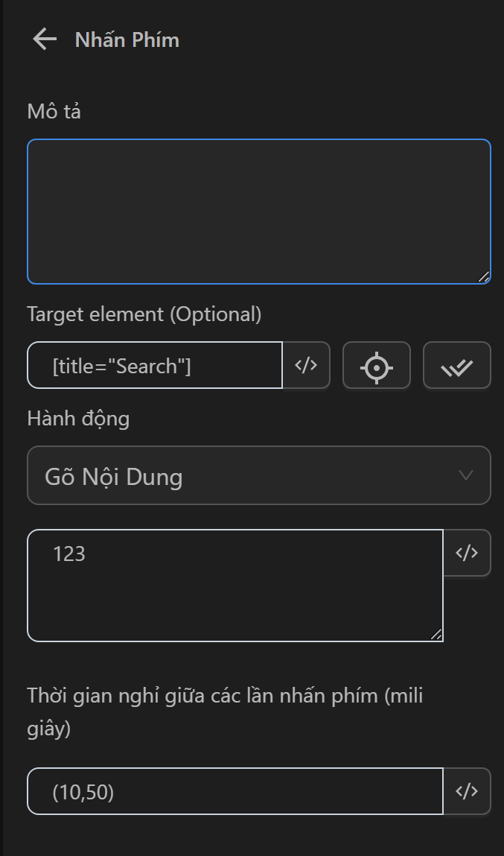Click code icon beside Target element field
The width and height of the screenshot is (504, 856).
tap(306, 365)
